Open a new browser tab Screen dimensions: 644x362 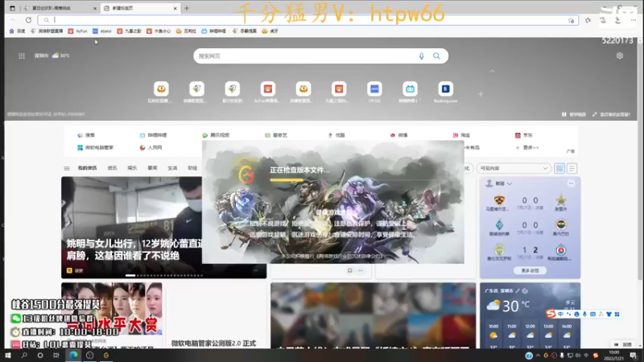[x=187, y=8]
